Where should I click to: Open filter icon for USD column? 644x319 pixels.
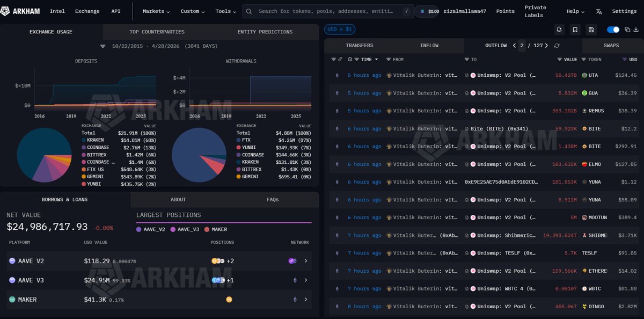624,59
